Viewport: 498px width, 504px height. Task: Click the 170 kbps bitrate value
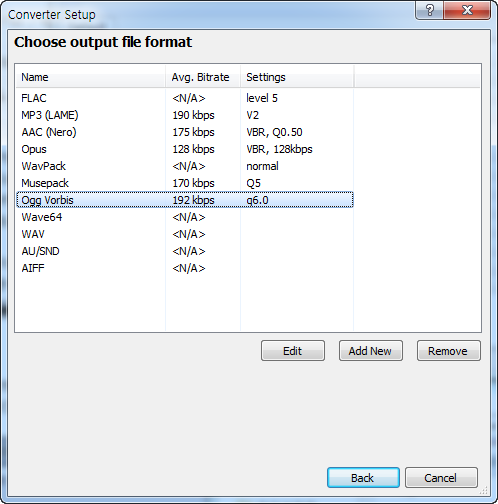click(x=193, y=183)
